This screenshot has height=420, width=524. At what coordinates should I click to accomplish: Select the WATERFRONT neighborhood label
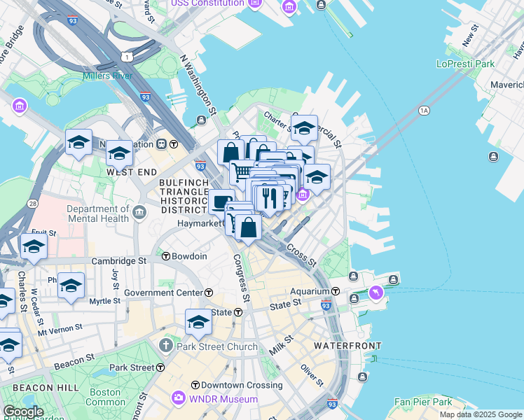347,346
